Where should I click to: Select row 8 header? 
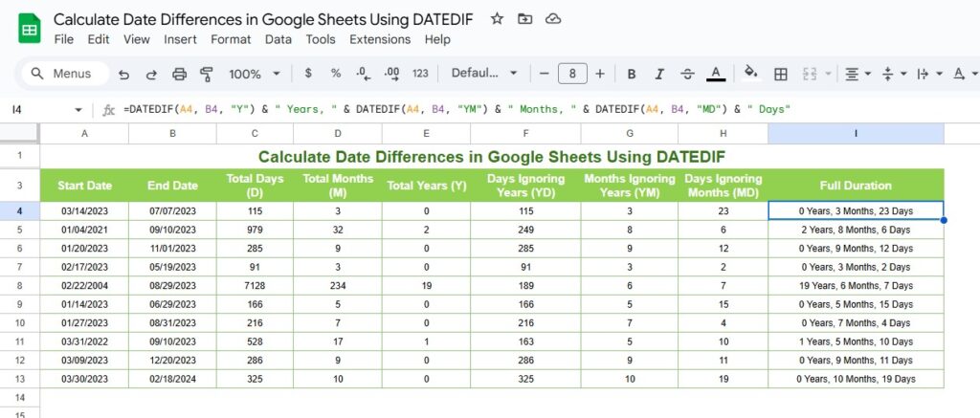19,286
